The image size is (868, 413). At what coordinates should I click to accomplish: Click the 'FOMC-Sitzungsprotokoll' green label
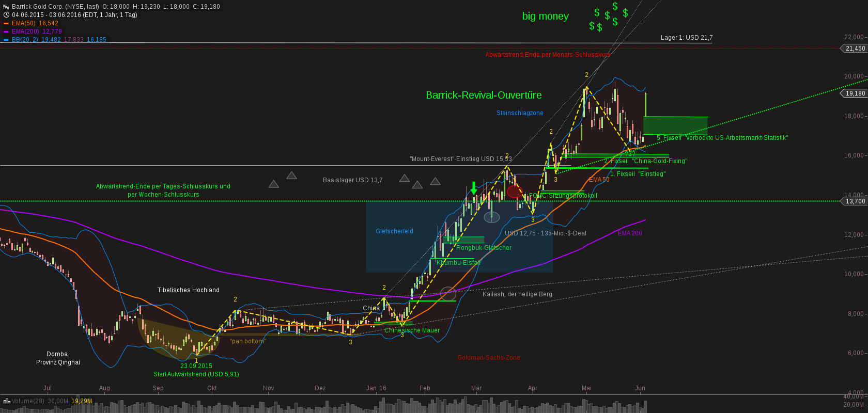563,196
